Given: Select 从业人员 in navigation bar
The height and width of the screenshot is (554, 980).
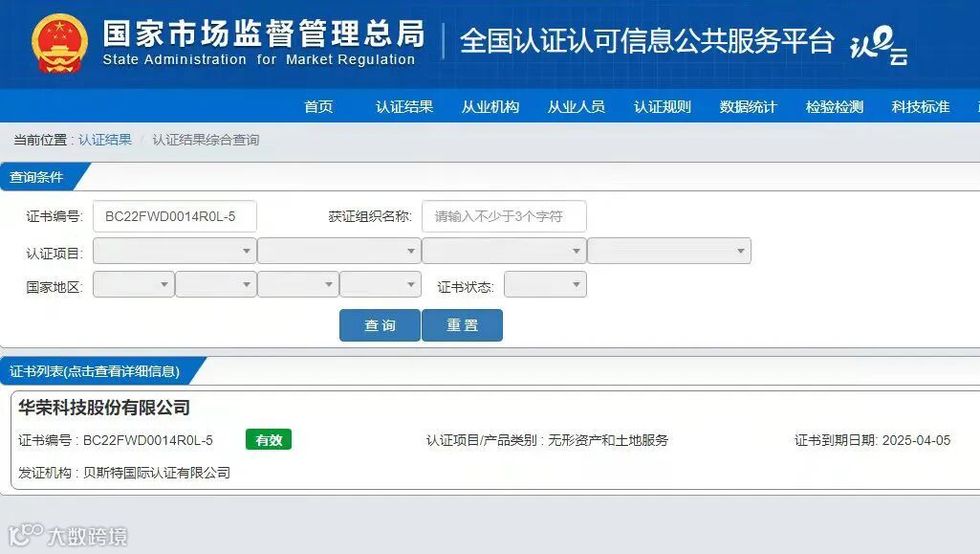Looking at the screenshot, I should (577, 106).
